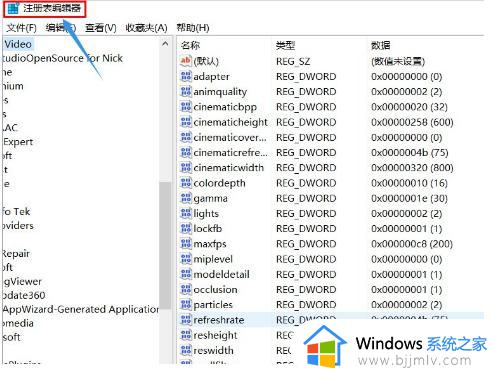Select the 'fo Tek' tree key
The image size is (492, 374).
[x=16, y=211]
